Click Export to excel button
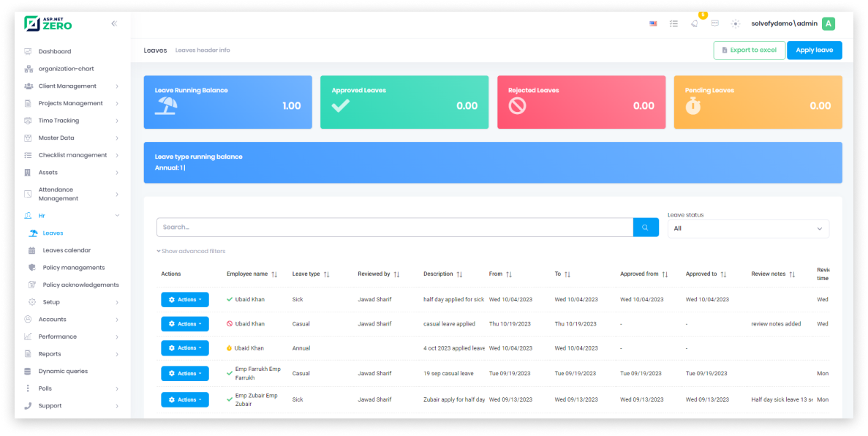Viewport: 868px width, 436px height. [x=749, y=50]
